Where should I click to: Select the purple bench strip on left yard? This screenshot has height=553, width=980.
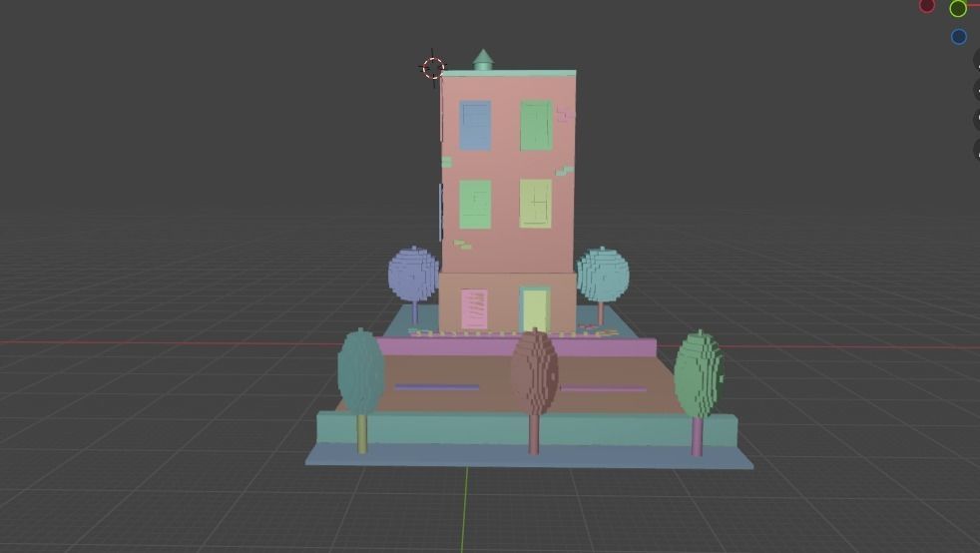click(437, 387)
